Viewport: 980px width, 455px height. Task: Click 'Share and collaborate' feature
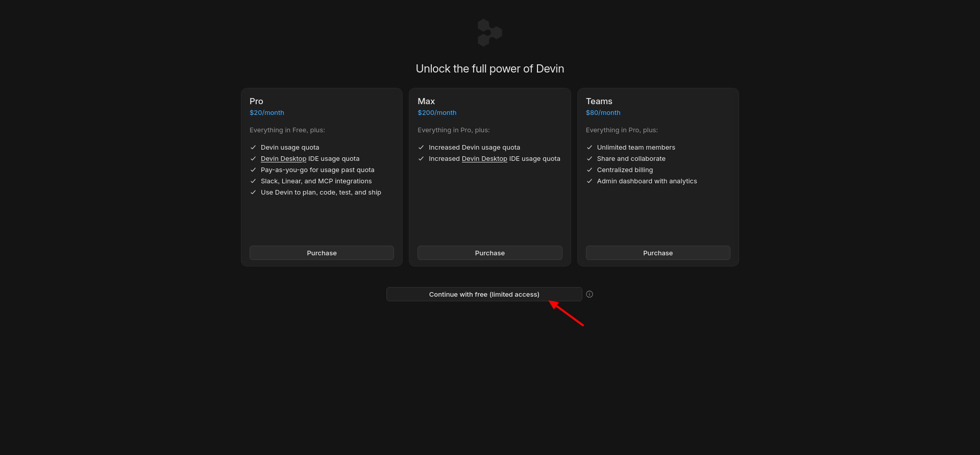coord(631,159)
